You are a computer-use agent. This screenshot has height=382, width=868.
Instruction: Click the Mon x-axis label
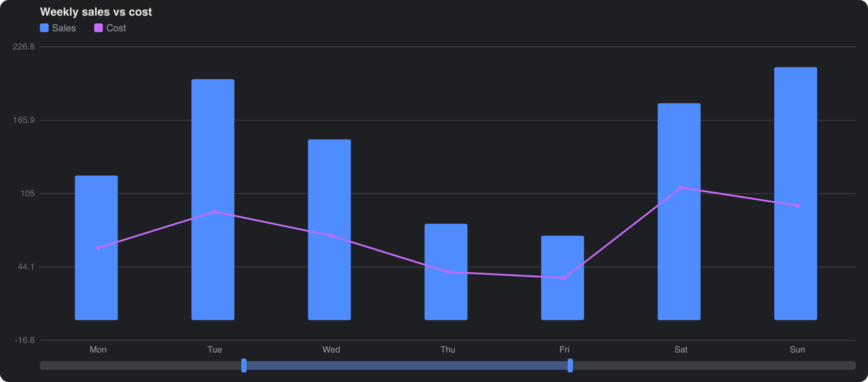(x=98, y=350)
